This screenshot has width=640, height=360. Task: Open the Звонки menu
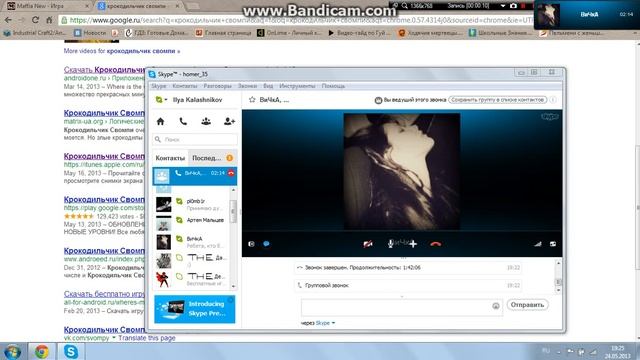(247, 86)
